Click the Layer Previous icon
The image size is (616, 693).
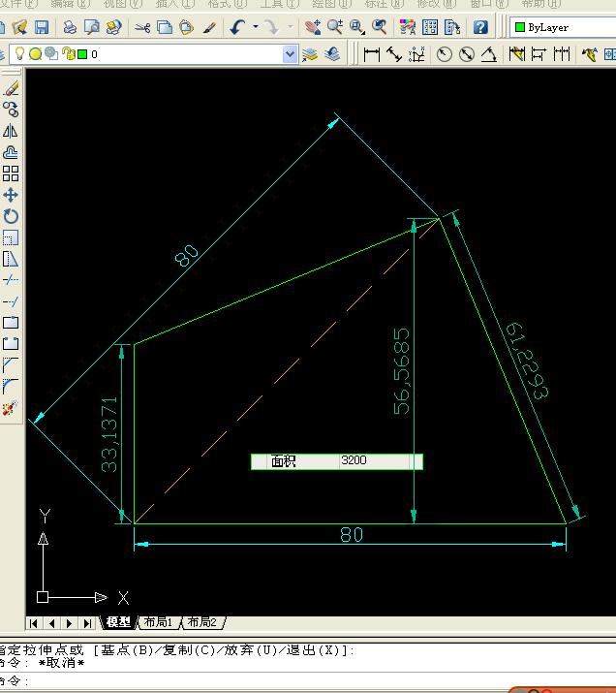point(332,54)
